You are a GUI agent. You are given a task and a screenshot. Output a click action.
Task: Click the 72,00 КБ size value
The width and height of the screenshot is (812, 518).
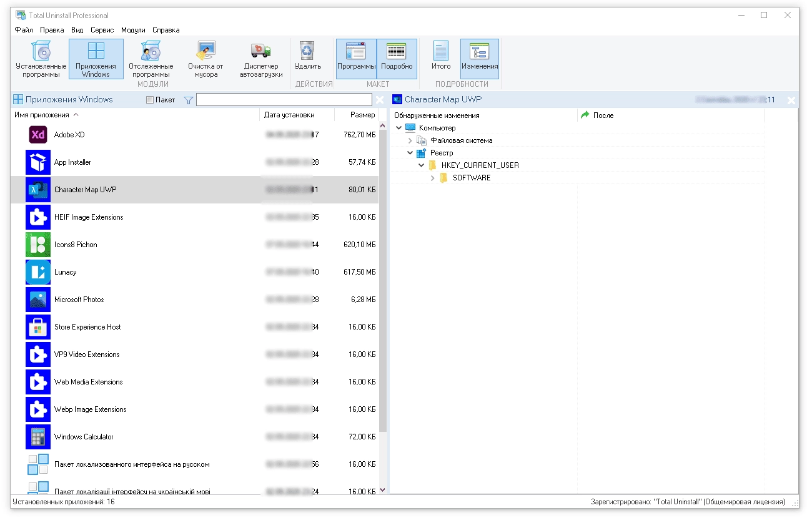coord(362,437)
